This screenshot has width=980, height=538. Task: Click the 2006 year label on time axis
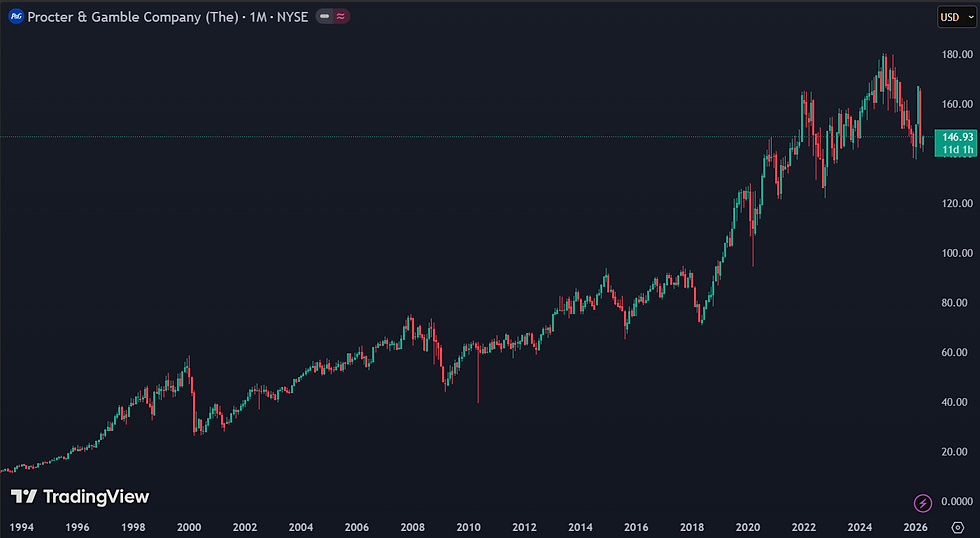356,527
